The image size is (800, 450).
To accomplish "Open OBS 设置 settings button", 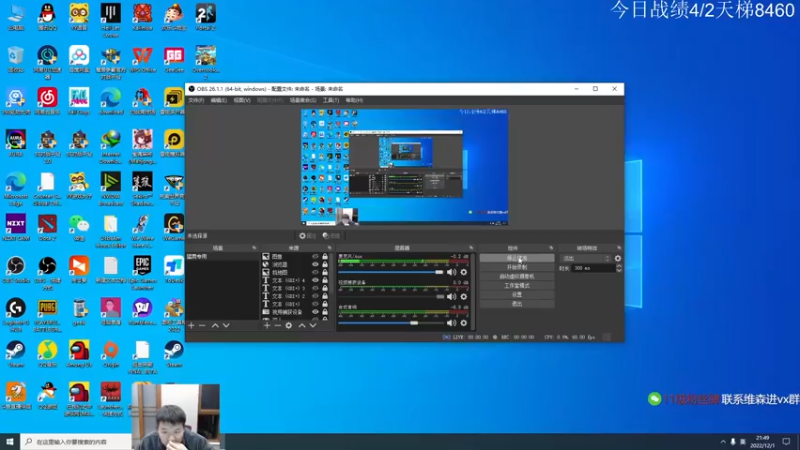I will pos(517,294).
